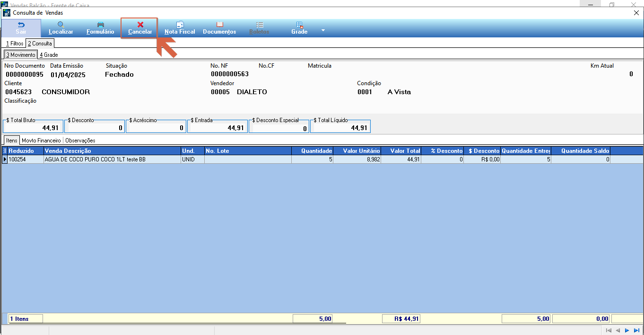
Task: Click the 0,00 footer saldo total
Action: coord(581,319)
